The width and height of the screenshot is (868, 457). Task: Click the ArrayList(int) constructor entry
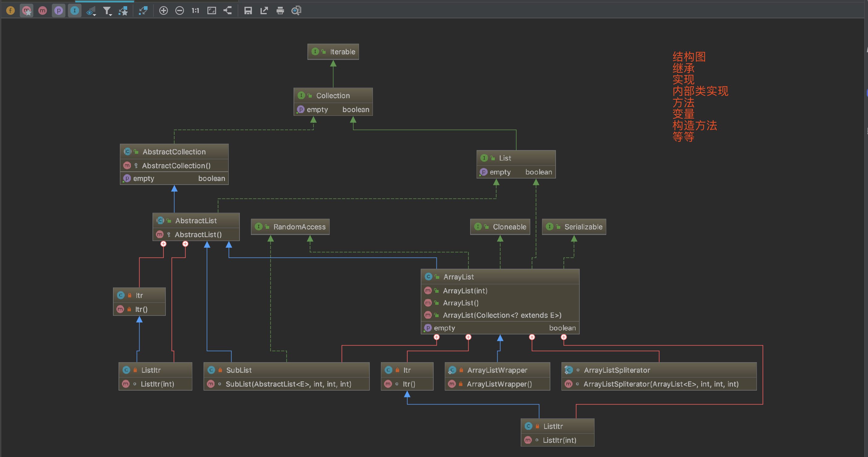(x=465, y=291)
